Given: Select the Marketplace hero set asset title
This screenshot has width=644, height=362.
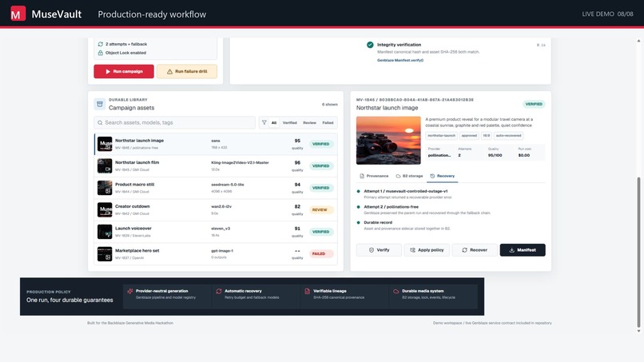Looking at the screenshot, I should coord(137,251).
